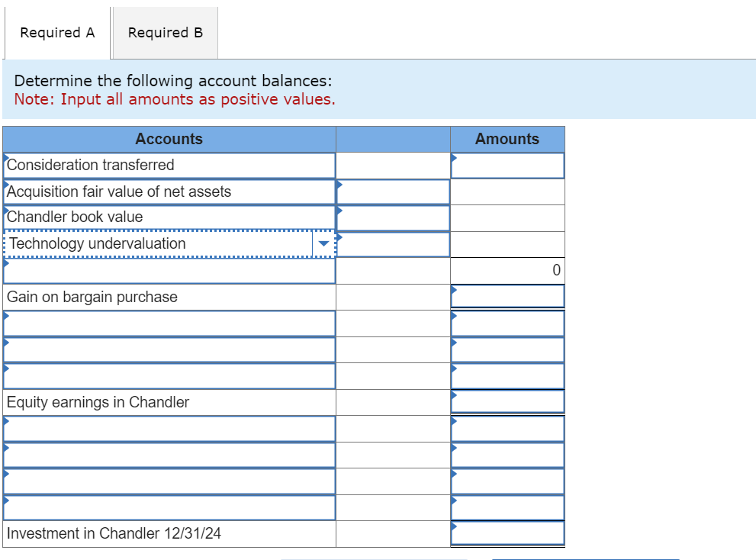756x560 pixels.
Task: Click the blue corner marker on Consideration transferred amount cell
Action: [x=453, y=157]
